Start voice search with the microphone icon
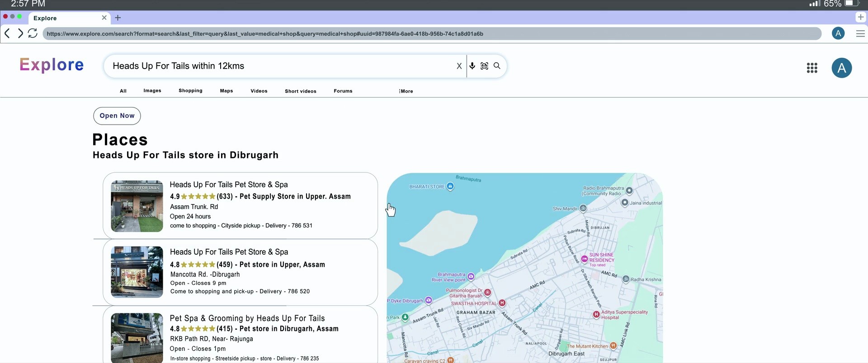Screen dimensions: 868x363 [472, 66]
